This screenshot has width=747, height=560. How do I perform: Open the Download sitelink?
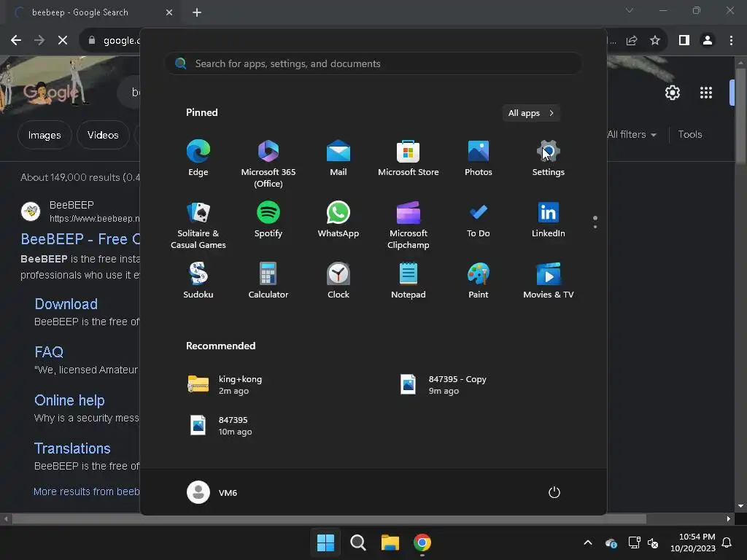pyautogui.click(x=66, y=304)
